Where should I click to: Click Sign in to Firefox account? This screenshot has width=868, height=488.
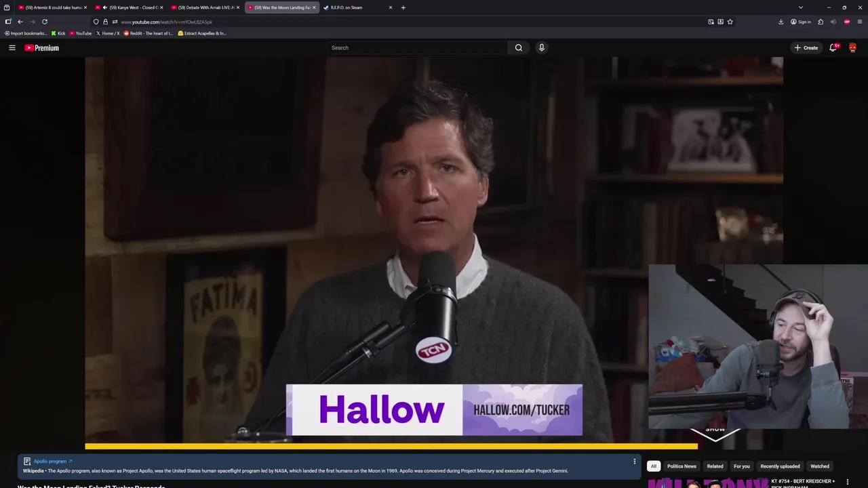(x=801, y=22)
